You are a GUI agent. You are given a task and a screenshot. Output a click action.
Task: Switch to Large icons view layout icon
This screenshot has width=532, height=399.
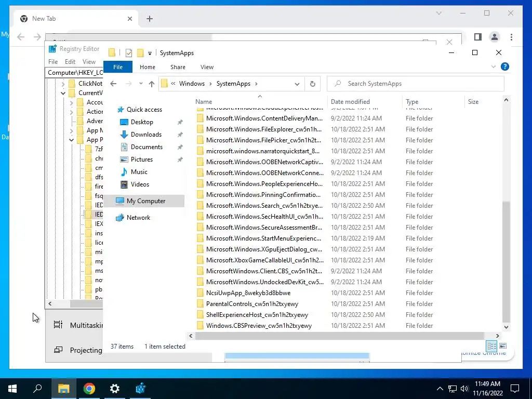coord(503,346)
